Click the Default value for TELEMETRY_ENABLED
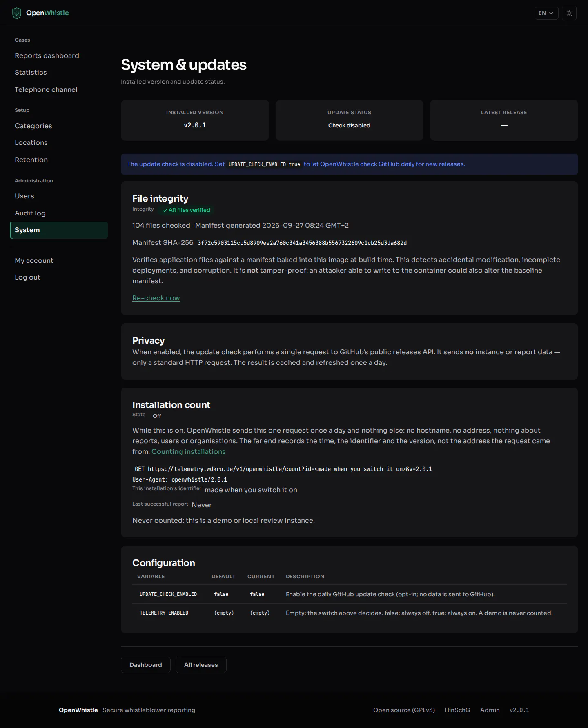The image size is (588, 728). (224, 613)
